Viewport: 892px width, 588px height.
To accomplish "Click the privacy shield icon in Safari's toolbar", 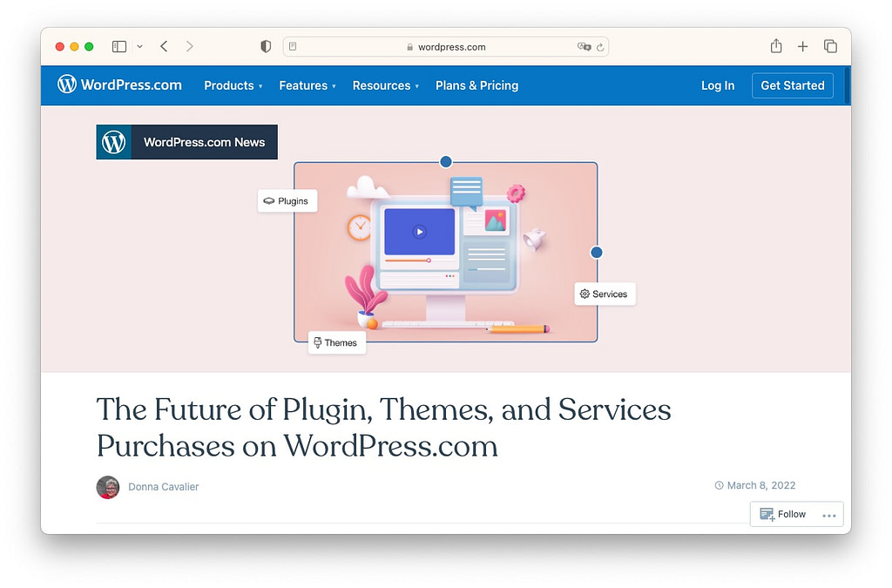I will pyautogui.click(x=266, y=46).
